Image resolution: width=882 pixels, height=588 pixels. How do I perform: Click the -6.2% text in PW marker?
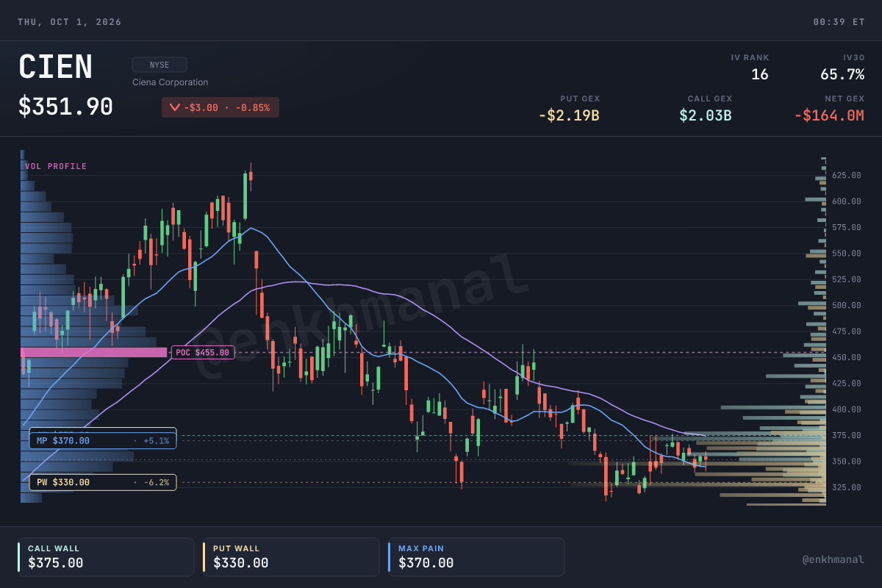click(x=157, y=482)
